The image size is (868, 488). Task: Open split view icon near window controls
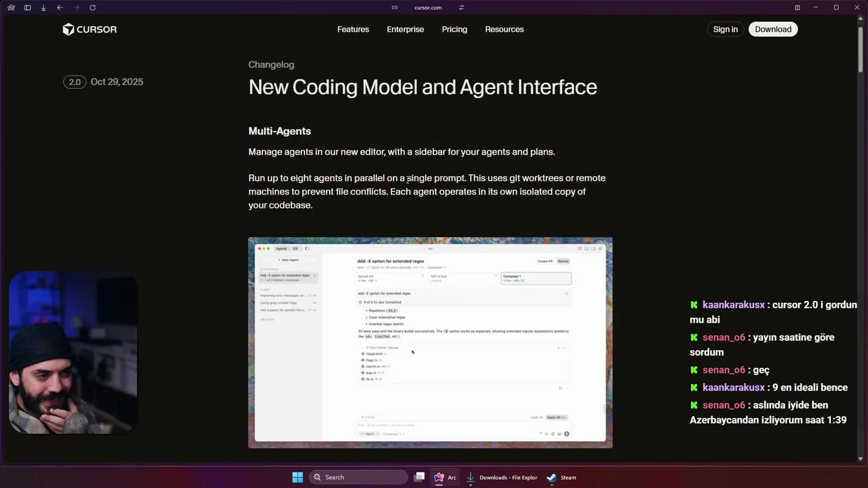coord(797,7)
